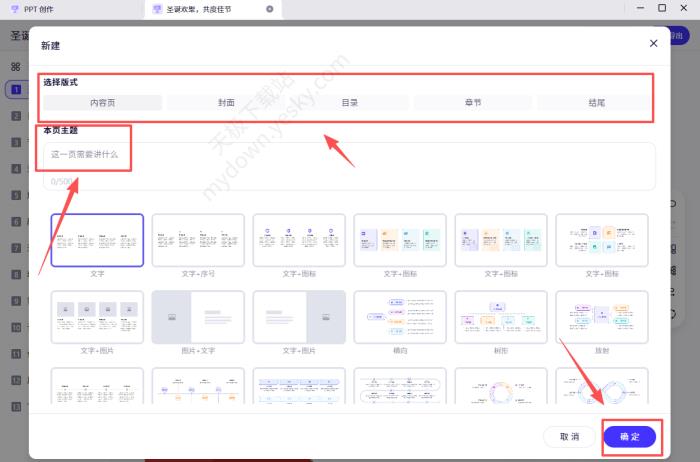
Task: Click the 取消 button
Action: pos(569,436)
